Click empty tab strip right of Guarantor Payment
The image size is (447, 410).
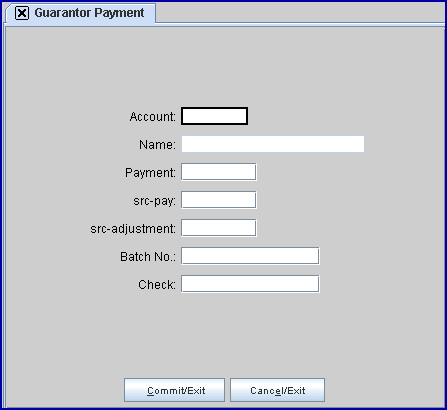click(300, 13)
